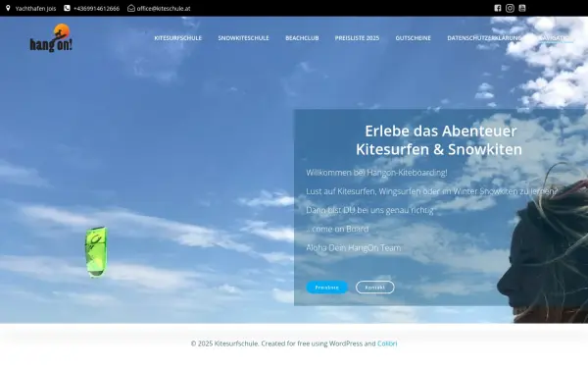The image size is (588, 368).
Task: Click the location pin icon
Action: [x=8, y=8]
